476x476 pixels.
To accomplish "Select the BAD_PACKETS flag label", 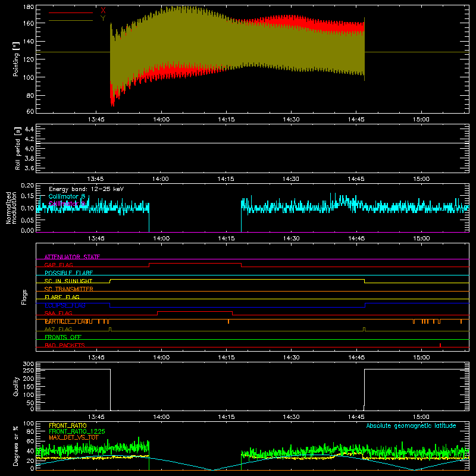I will click(65, 345).
